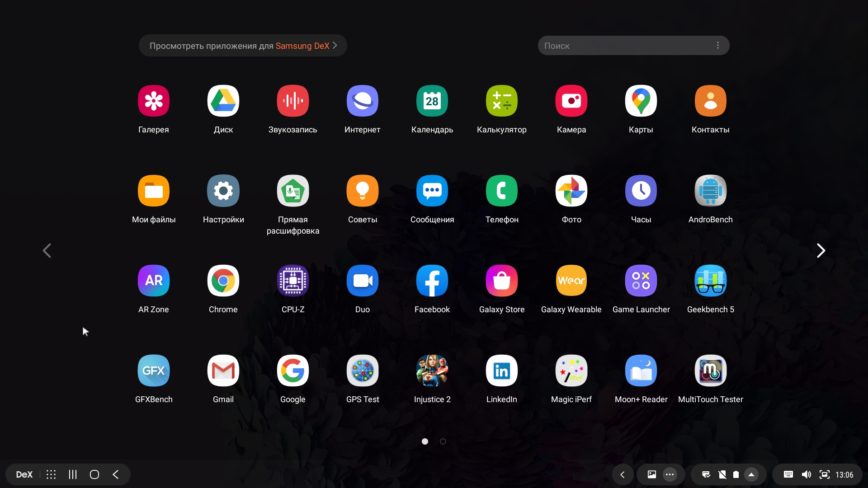Open apps grid button in taskbar
Viewport: 868px width, 488px height.
(51, 474)
